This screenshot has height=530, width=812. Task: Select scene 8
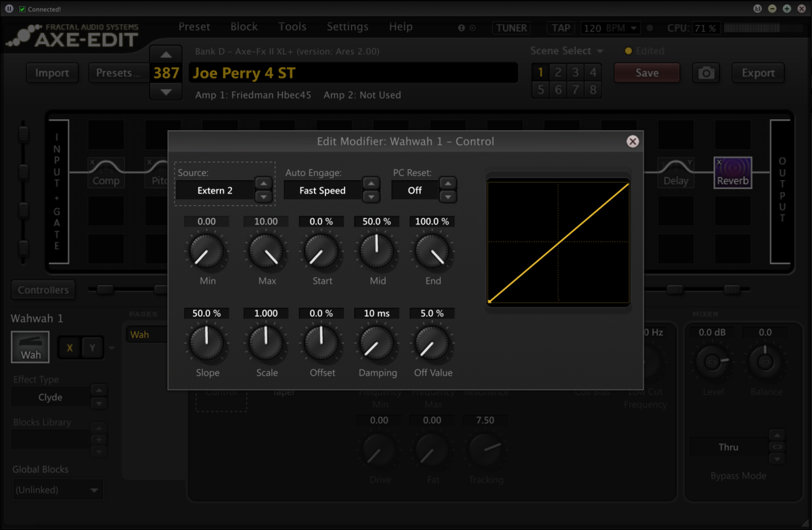[593, 90]
